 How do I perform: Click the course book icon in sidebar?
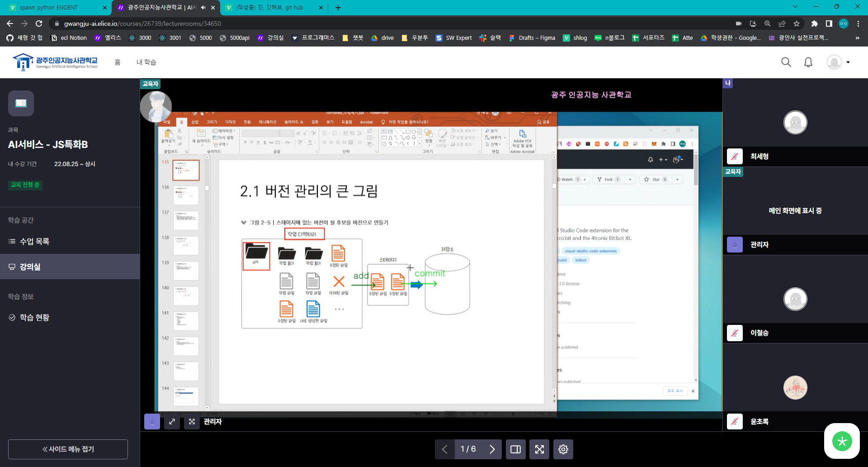click(21, 103)
